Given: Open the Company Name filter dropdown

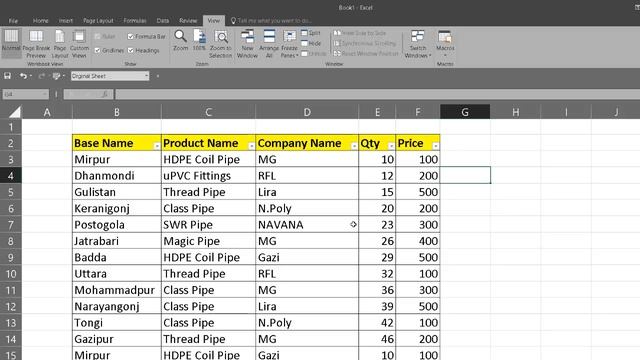Looking at the screenshot, I should (354, 146).
